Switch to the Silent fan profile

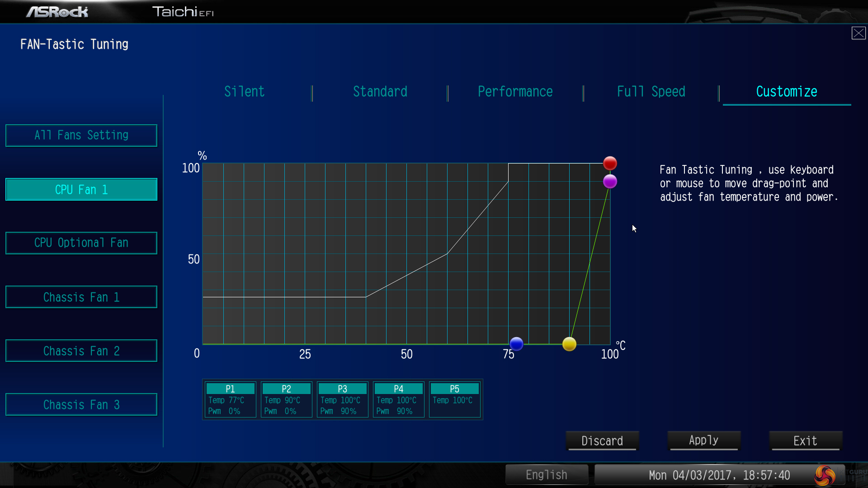(244, 92)
